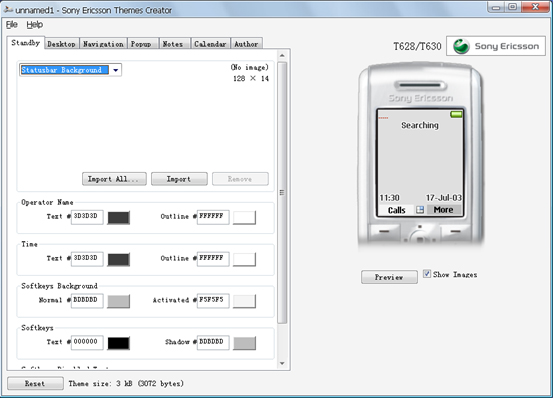The image size is (553, 398).
Task: Pick the Softkeys Shadow color swatch
Action: (245, 343)
